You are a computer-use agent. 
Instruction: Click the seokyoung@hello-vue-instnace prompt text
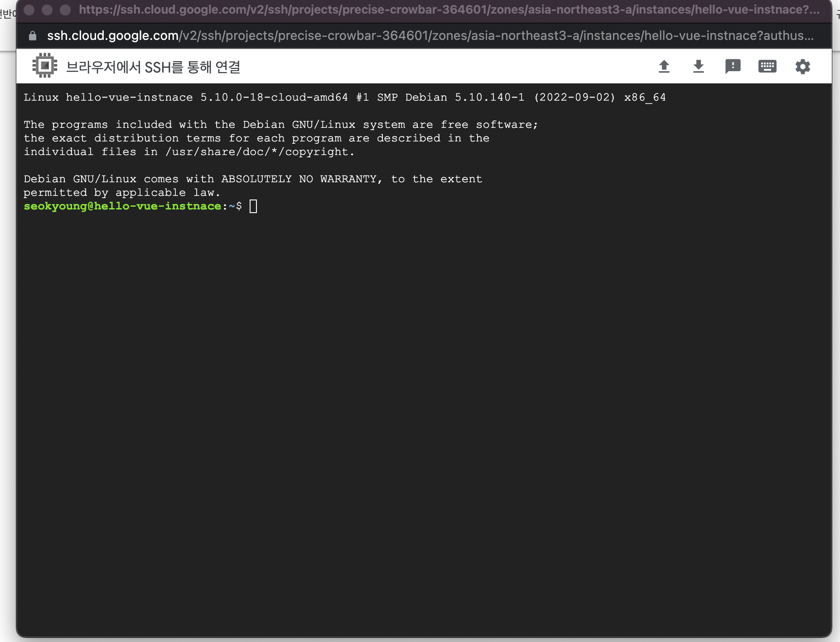[x=122, y=206]
